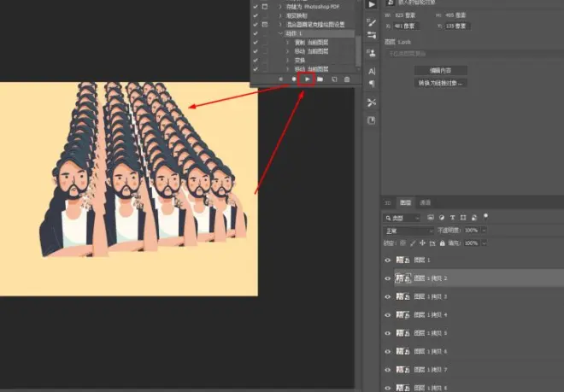The height and width of the screenshot is (392, 564).
Task: Open the layer filter type 类型 dropdown
Action: tap(402, 218)
